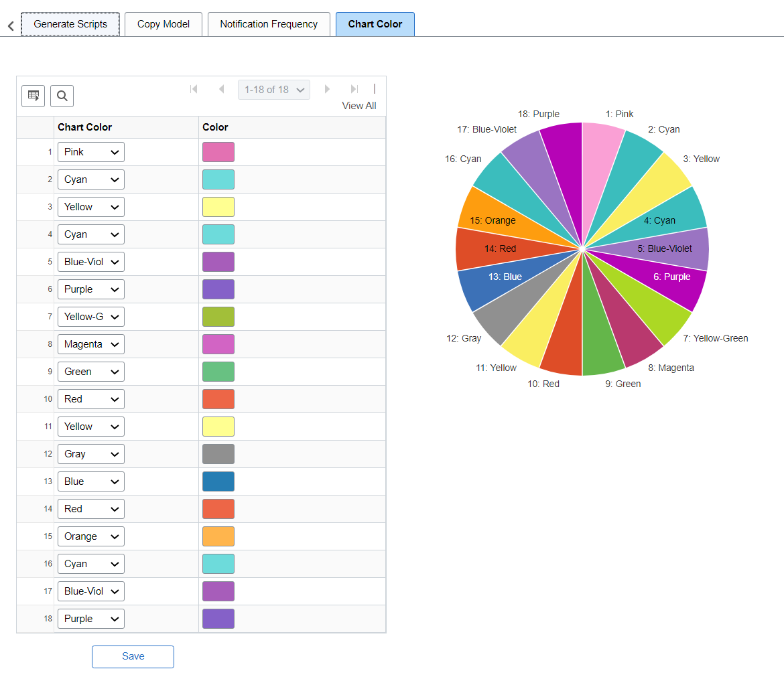The width and height of the screenshot is (784, 679).
Task: Click the 14: Red pie chart slice
Action: point(500,249)
